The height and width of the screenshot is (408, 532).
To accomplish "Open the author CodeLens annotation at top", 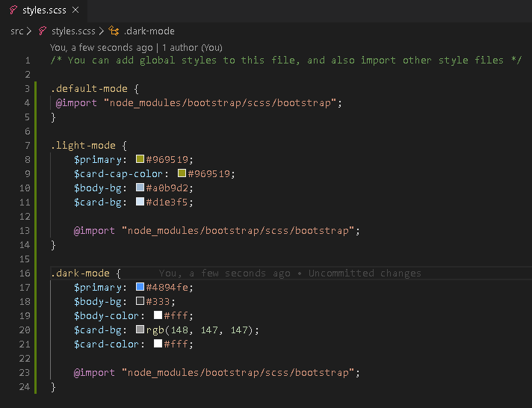I will coord(136,46).
